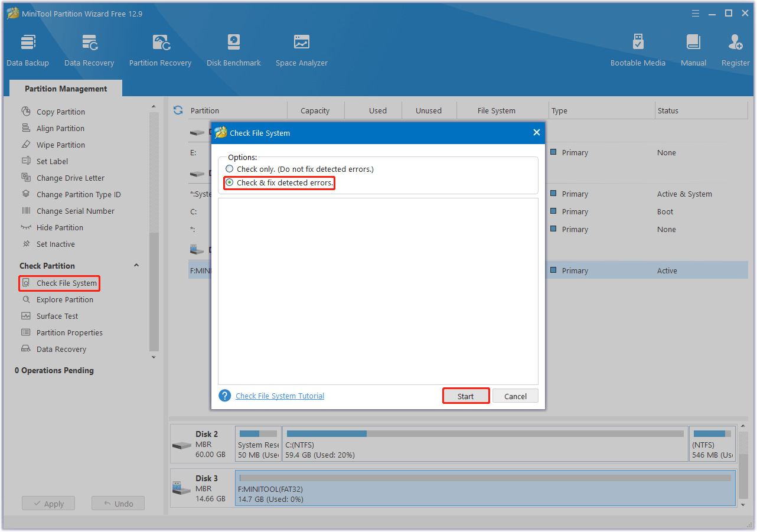This screenshot has width=757, height=532.
Task: Launch Data Recovery from the top toolbar
Action: tap(89, 50)
